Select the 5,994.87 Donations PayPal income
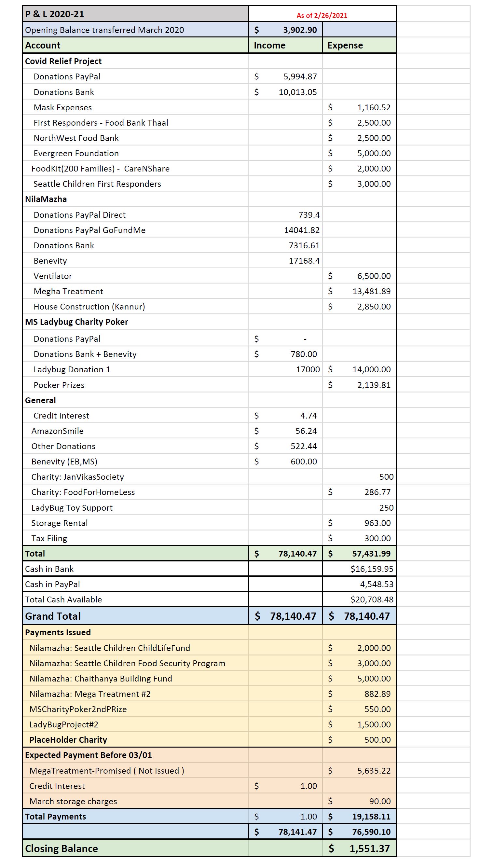 (286, 76)
